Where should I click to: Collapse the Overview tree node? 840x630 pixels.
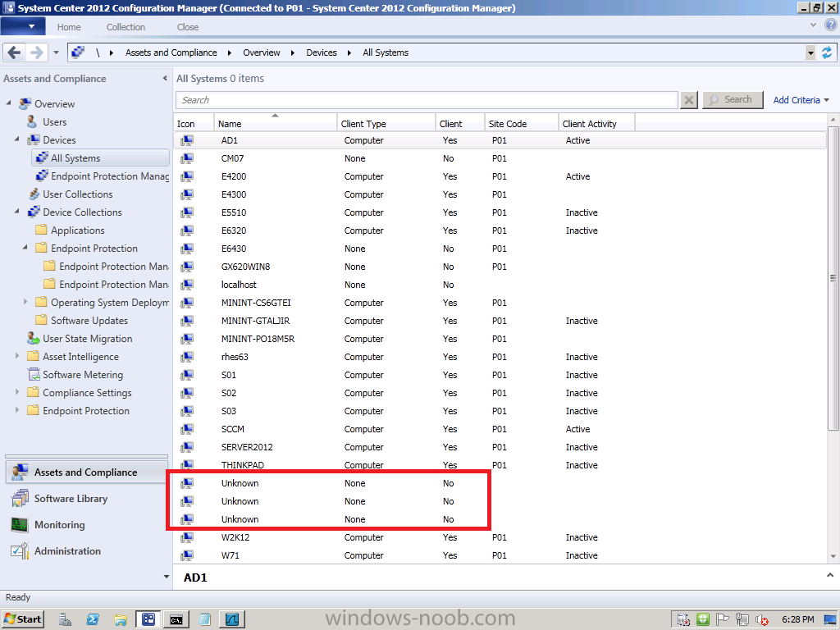8,103
